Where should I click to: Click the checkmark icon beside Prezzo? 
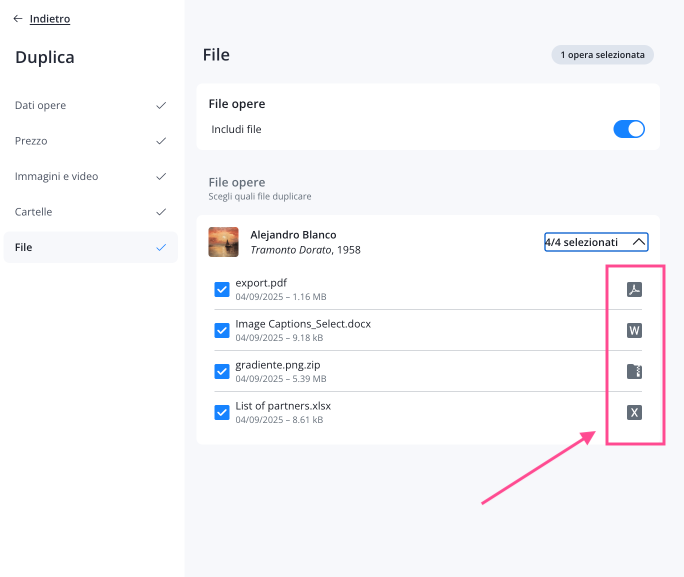click(x=161, y=141)
